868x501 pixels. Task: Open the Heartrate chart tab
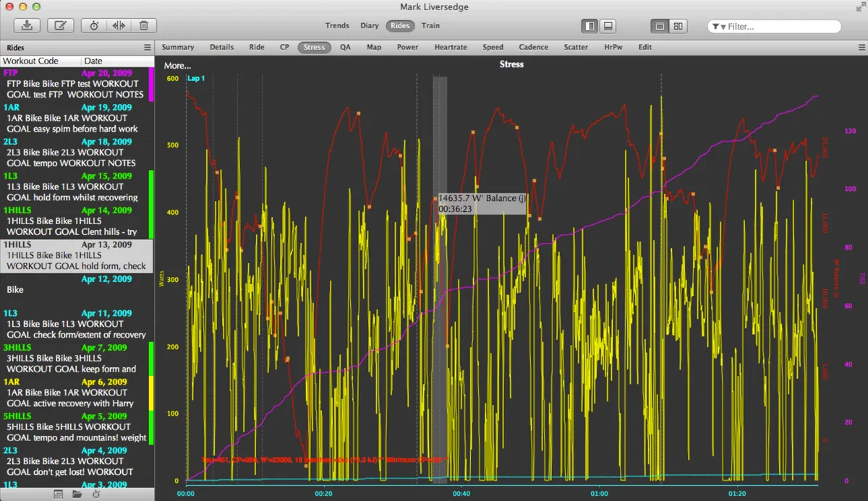point(451,47)
